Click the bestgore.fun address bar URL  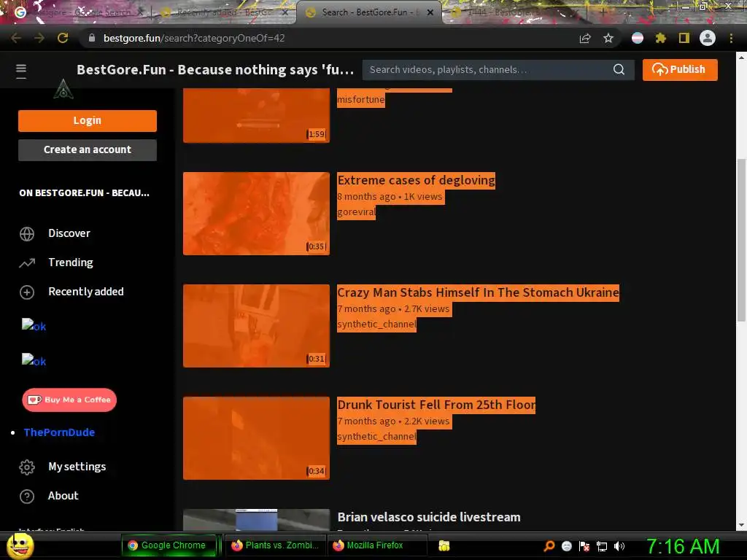(x=194, y=38)
